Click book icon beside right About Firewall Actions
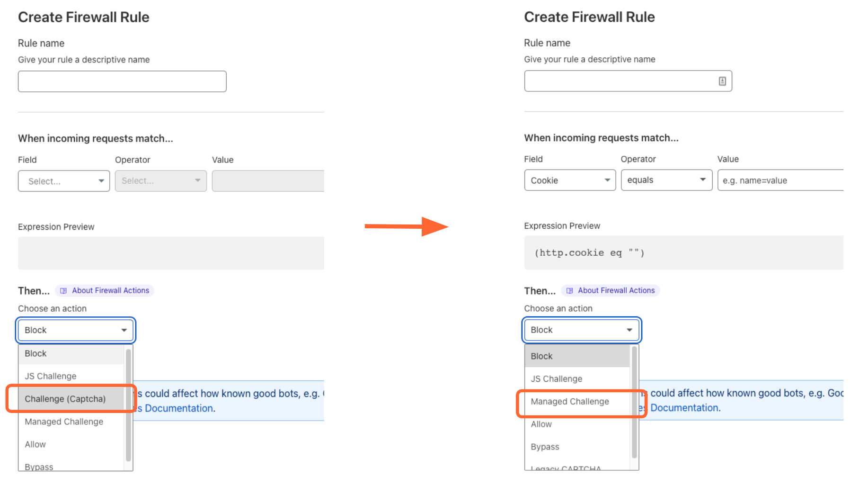 coord(569,291)
